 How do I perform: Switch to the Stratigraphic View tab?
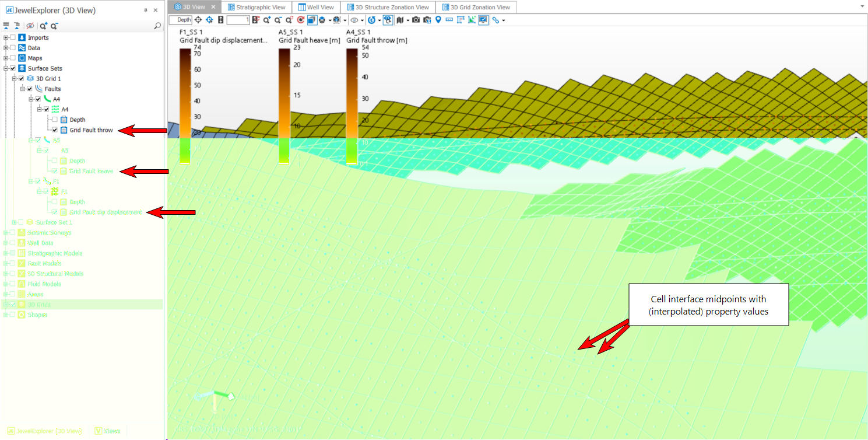(256, 7)
